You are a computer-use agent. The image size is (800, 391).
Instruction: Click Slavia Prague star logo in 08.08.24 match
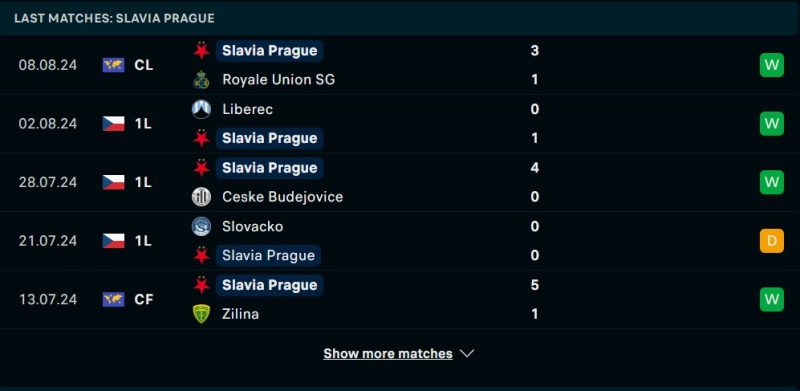pos(201,51)
